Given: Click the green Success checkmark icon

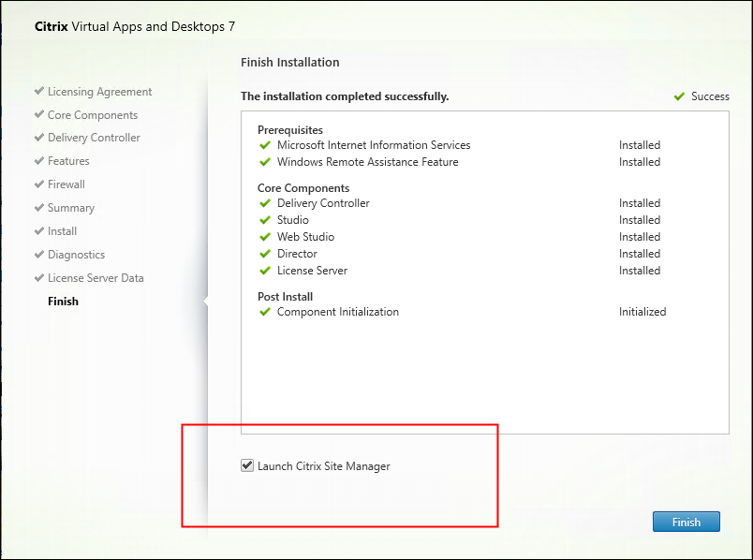Looking at the screenshot, I should click(679, 96).
